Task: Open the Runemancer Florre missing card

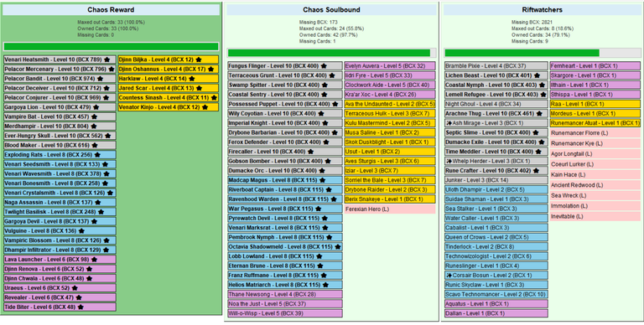Action: pyautogui.click(x=595, y=133)
